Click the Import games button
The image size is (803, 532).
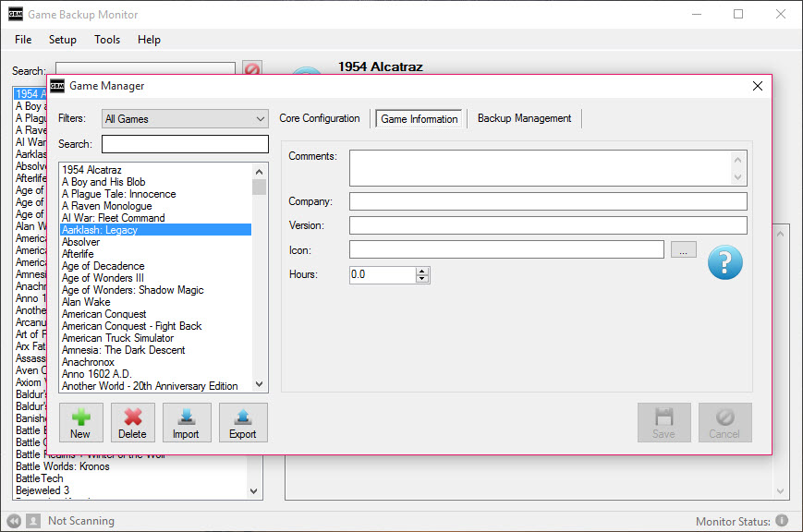click(x=187, y=422)
